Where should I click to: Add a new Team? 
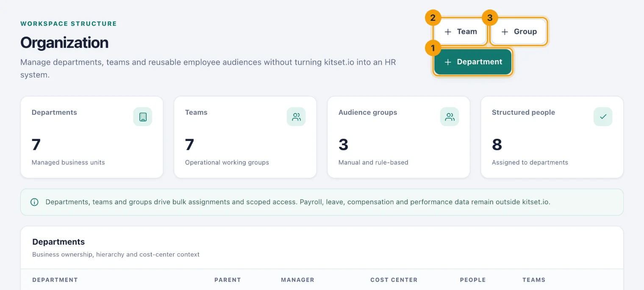460,32
